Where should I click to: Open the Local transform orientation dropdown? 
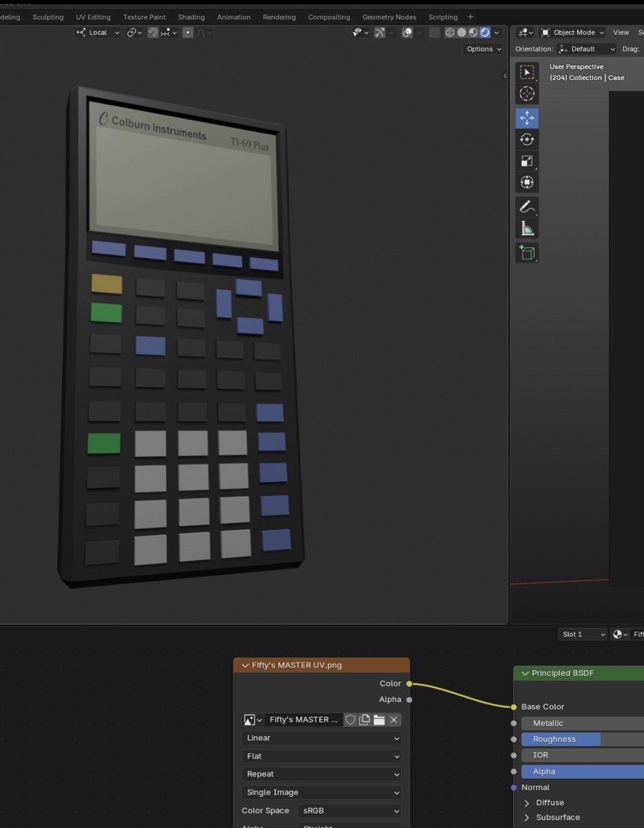(x=98, y=32)
